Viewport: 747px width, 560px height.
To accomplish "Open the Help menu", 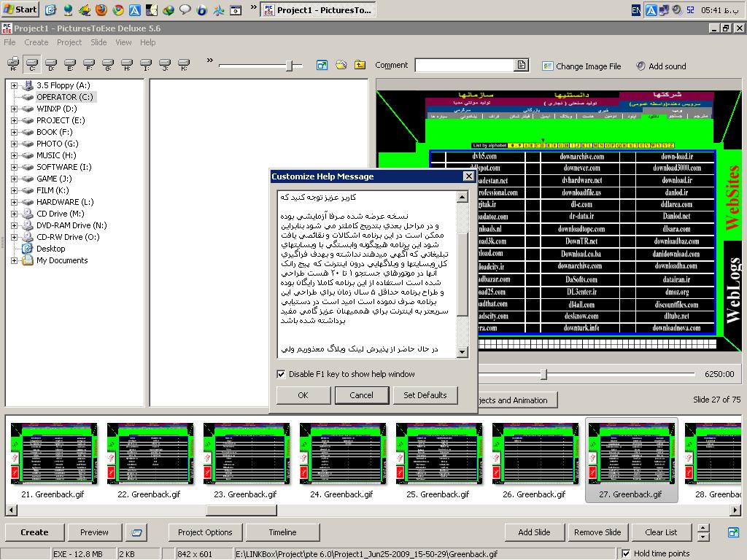I will coord(147,42).
